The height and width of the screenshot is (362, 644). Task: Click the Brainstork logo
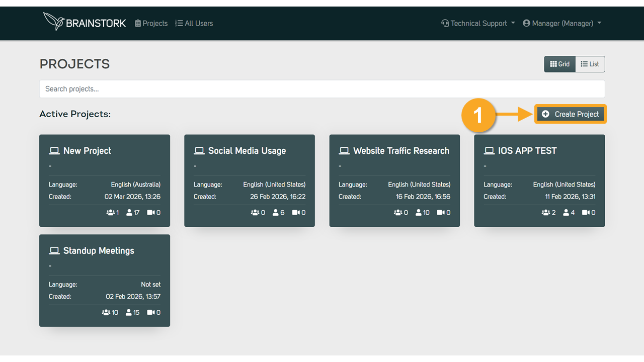[x=85, y=22]
